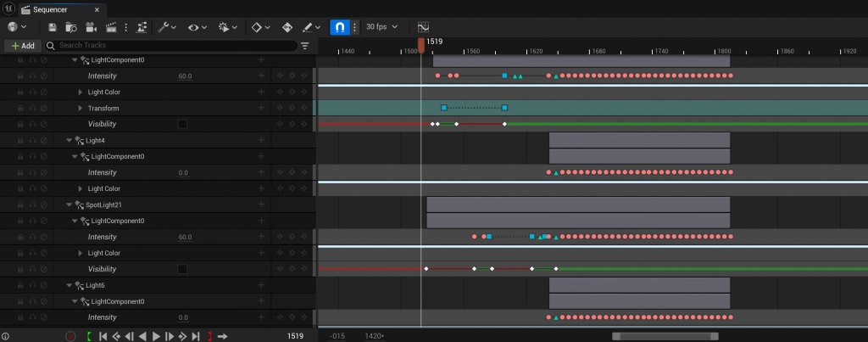Open the Playback Options gear dropdown

228,26
